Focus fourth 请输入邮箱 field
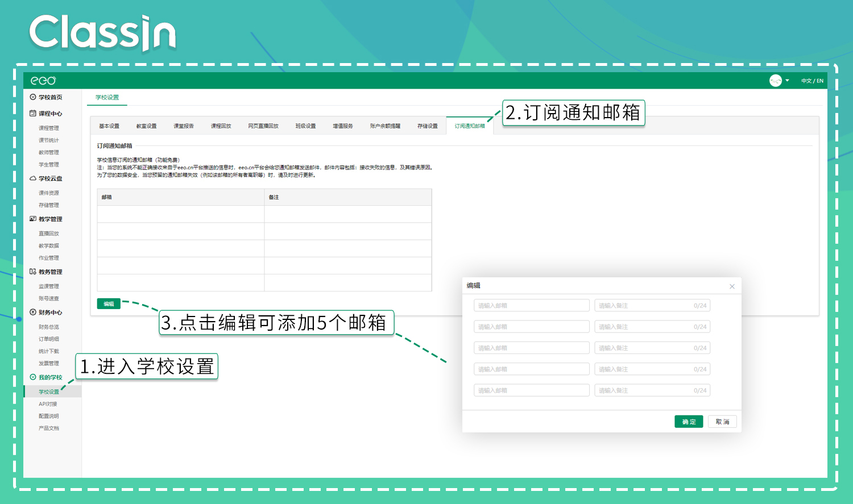This screenshot has height=504, width=853. pyautogui.click(x=532, y=369)
